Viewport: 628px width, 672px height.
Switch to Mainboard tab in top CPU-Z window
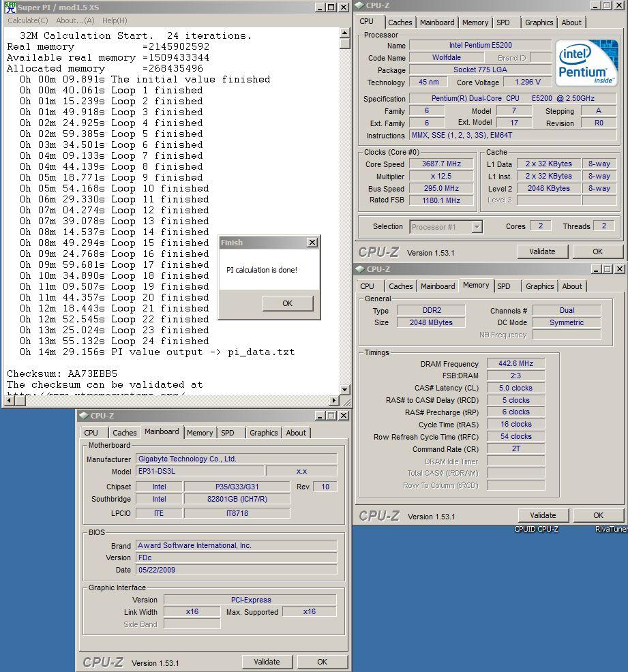(437, 22)
